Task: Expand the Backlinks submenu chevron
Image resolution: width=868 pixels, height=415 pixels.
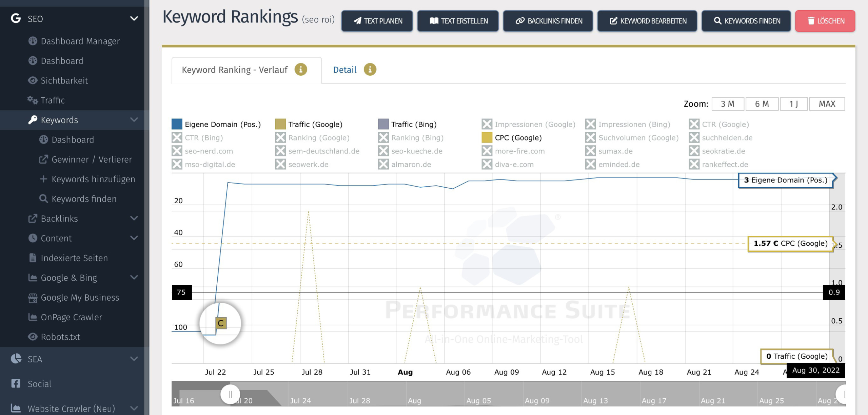Action: click(x=134, y=218)
